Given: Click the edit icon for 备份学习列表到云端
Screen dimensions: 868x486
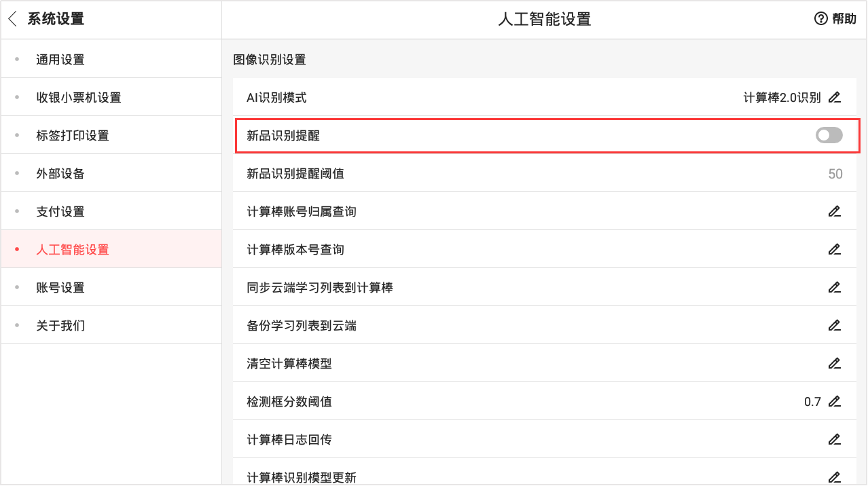Looking at the screenshot, I should (x=835, y=325).
